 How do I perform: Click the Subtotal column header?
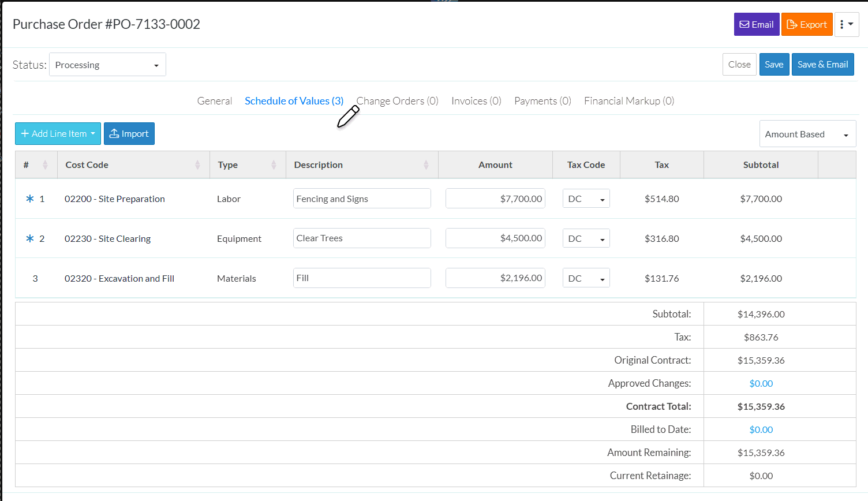(x=761, y=165)
